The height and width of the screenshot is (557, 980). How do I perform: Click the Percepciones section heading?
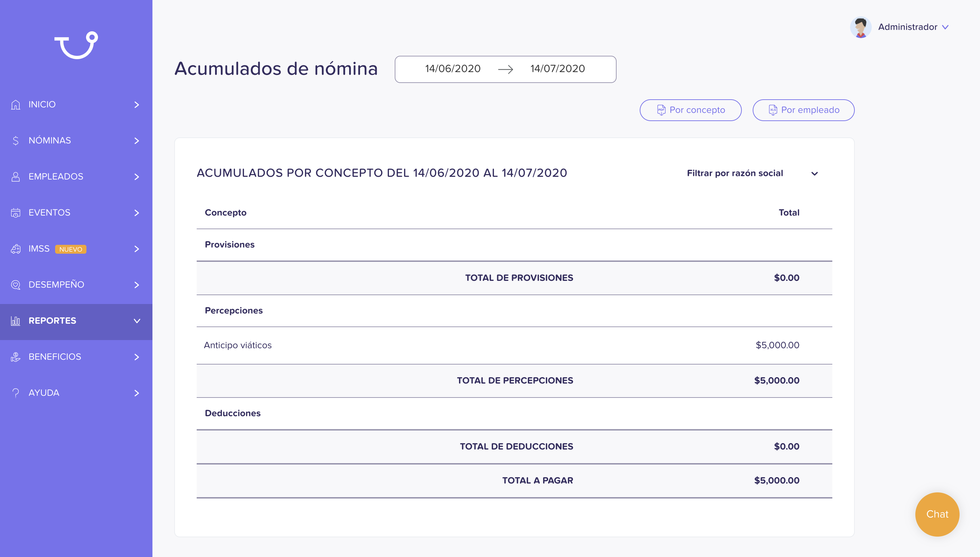tap(233, 311)
